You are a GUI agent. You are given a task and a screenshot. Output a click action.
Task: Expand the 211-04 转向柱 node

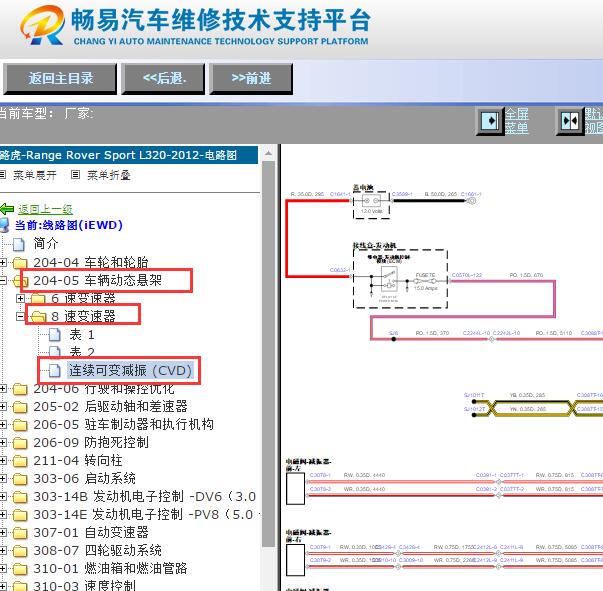pos(3,461)
